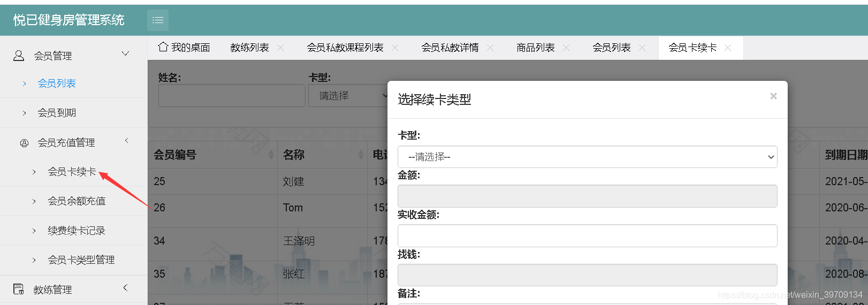Toggle the sidebar menu hamburger icon
The width and height of the screenshot is (868, 305).
158,20
